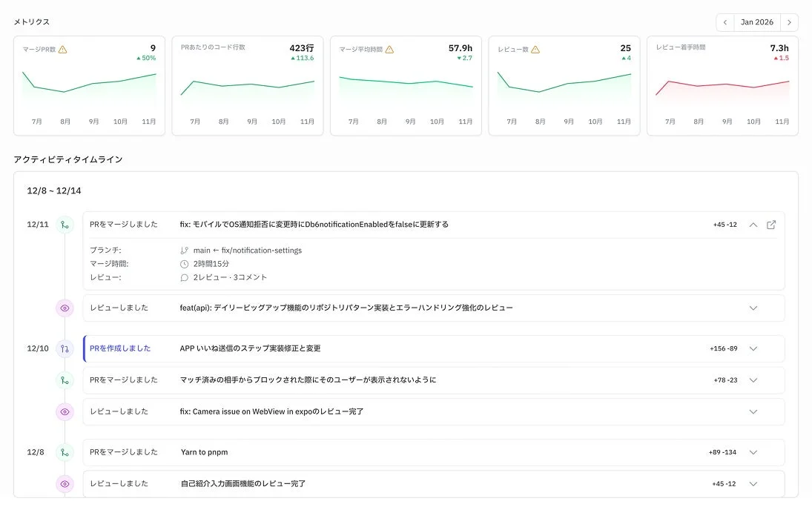Click the comment bubble icon beside 2レビュー・3コメント
The width and height of the screenshot is (812, 507).
[x=184, y=277]
